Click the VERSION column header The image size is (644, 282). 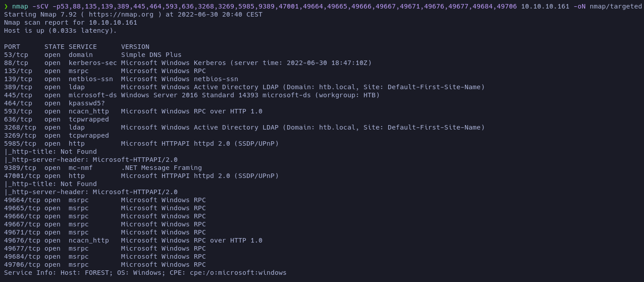click(135, 47)
